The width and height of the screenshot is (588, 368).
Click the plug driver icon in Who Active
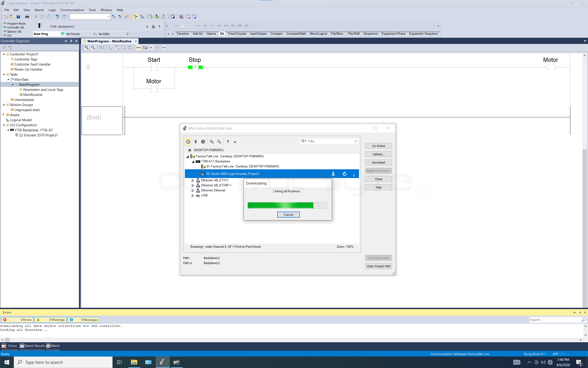[x=196, y=142]
